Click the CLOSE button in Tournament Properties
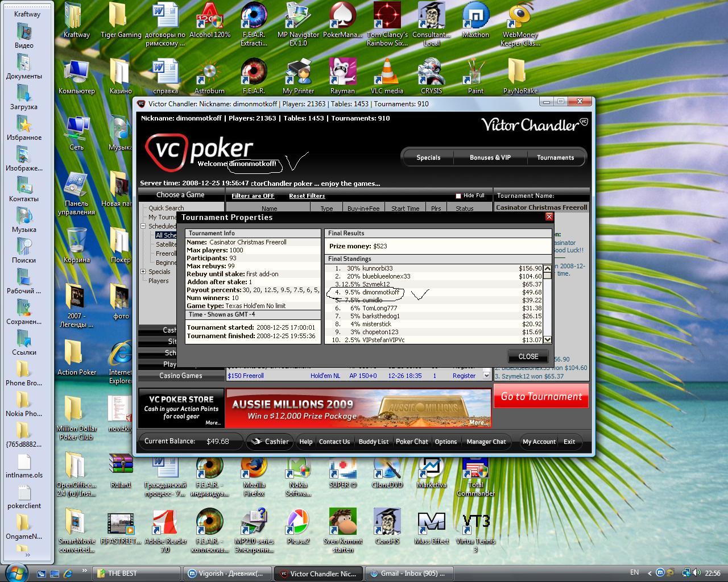The width and height of the screenshot is (728, 582). pyautogui.click(x=528, y=356)
